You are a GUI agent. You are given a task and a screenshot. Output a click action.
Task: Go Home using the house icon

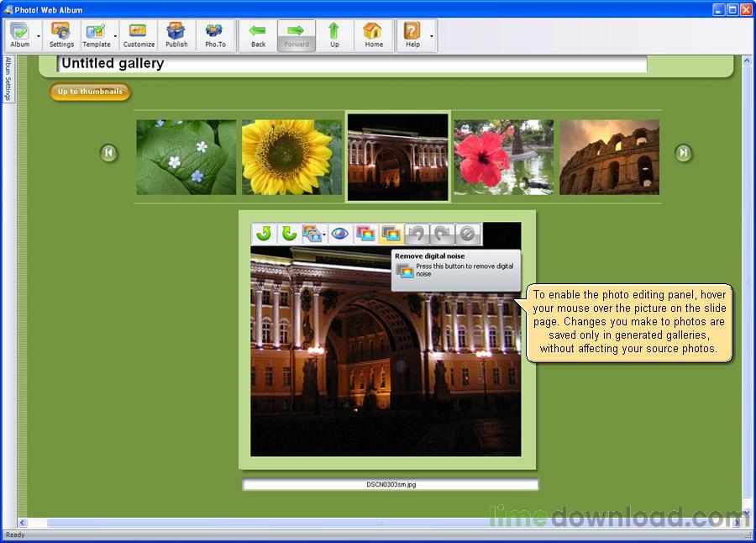pos(373,35)
